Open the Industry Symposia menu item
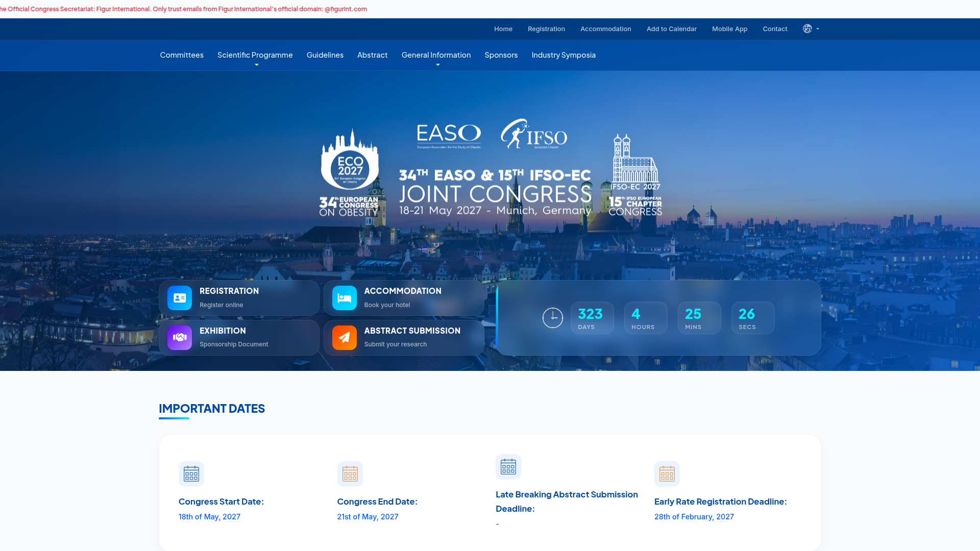Viewport: 980px width, 551px height. pos(563,55)
